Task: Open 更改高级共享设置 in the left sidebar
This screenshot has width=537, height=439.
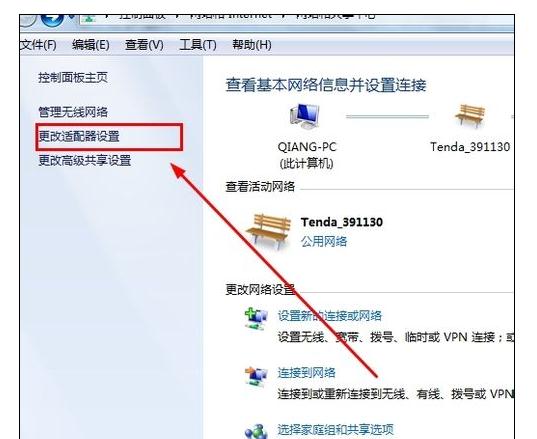Action: tap(85, 160)
